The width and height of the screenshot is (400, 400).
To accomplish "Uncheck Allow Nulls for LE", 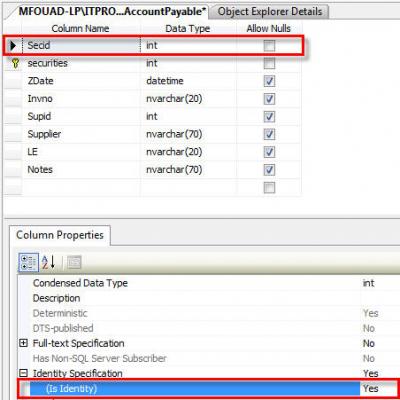I will 269,152.
